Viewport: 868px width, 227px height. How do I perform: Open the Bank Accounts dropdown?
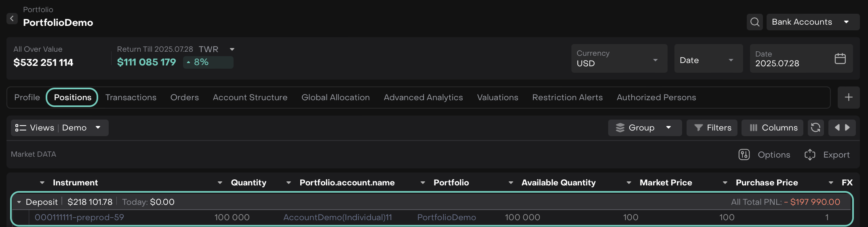pyautogui.click(x=812, y=22)
